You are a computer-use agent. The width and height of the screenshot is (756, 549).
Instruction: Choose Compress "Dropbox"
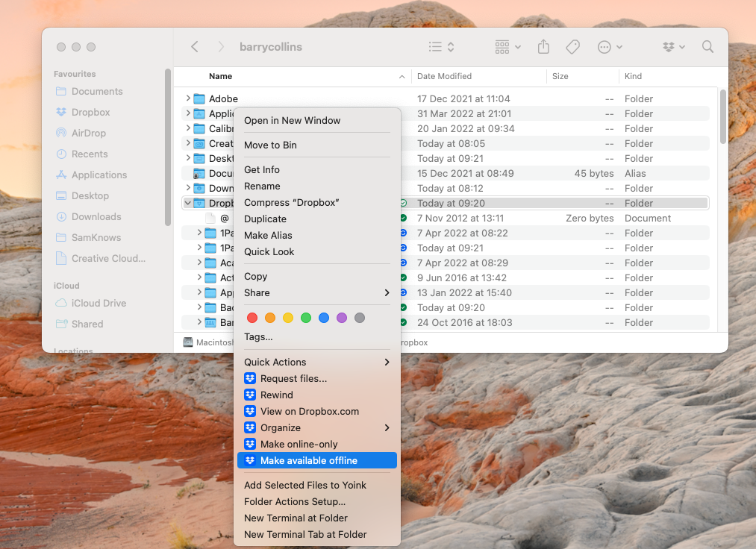316,202
